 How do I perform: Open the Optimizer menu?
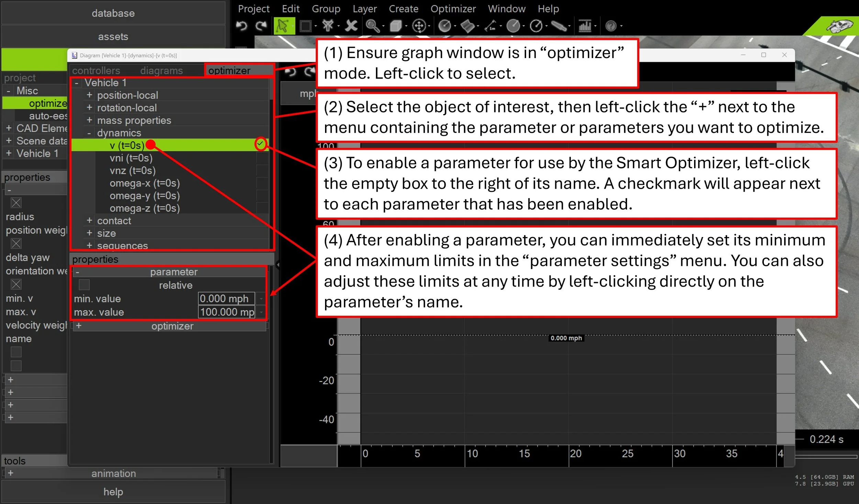pyautogui.click(x=453, y=9)
